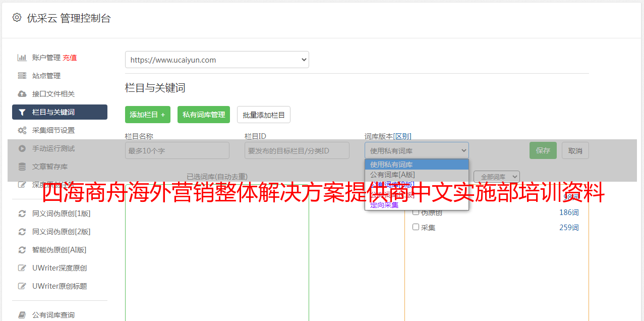Image resolution: width=644 pixels, height=321 pixels.
Task: Open 同义词伪原创[1版] page
Action: [61, 213]
